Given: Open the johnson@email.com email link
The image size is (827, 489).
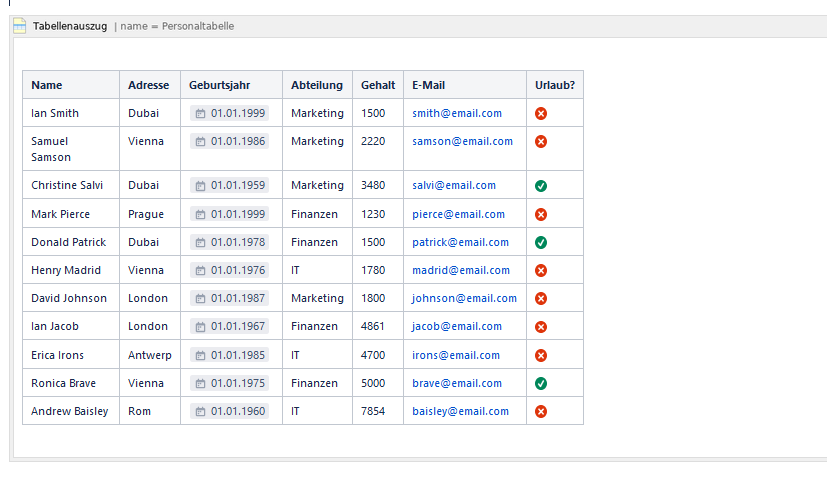Looking at the screenshot, I should pyautogui.click(x=464, y=298).
